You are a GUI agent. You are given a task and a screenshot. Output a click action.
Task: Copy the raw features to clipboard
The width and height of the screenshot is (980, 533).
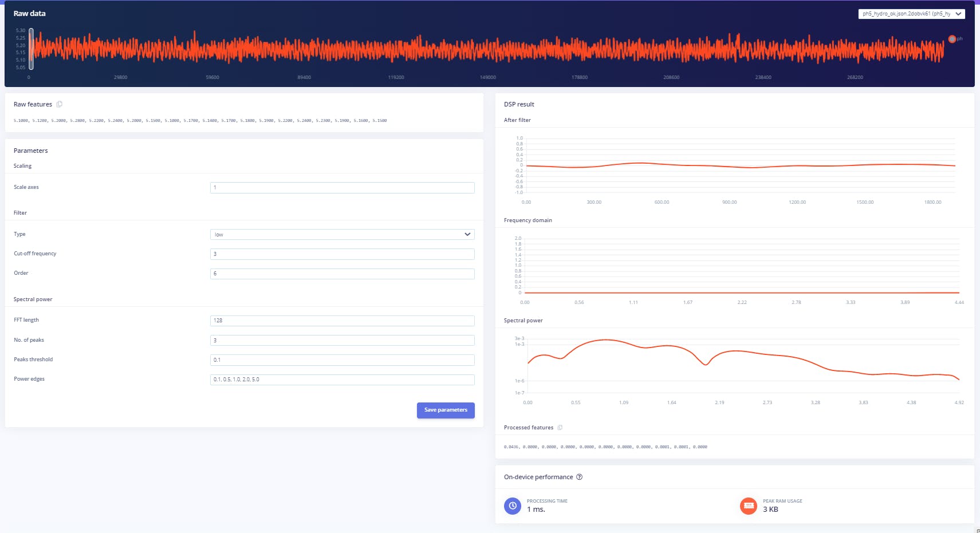[59, 104]
